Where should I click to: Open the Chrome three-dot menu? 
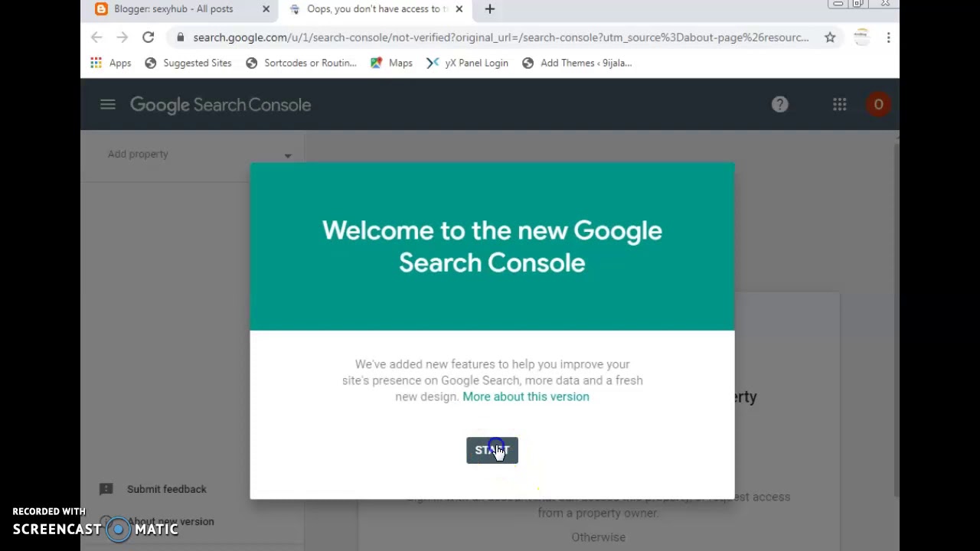click(x=888, y=37)
